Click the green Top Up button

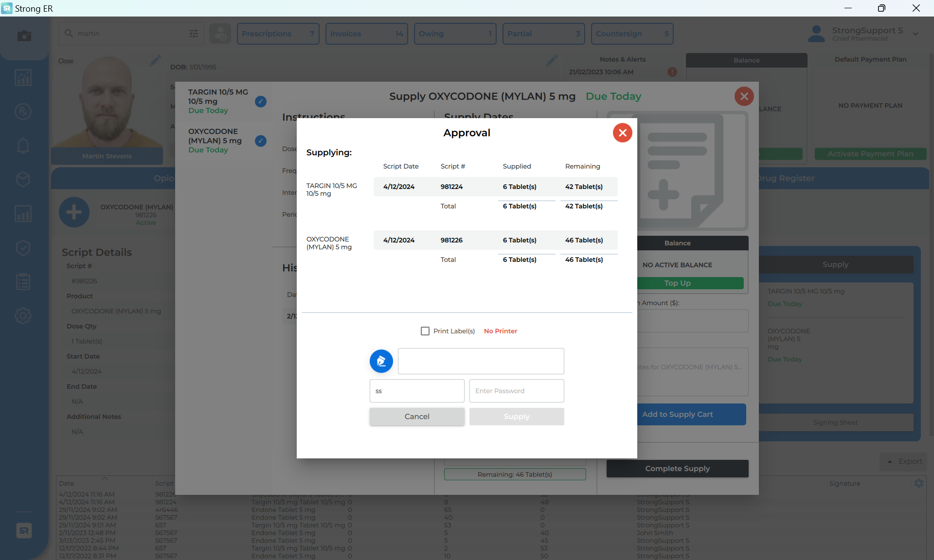690,283
